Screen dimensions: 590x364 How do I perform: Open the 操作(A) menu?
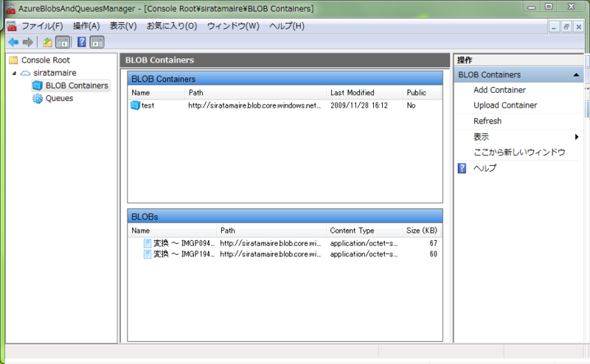click(86, 26)
